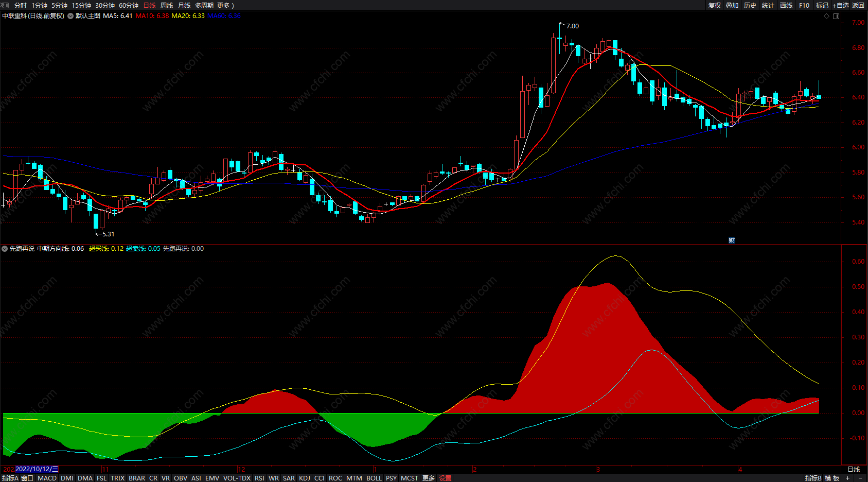The height and width of the screenshot is (482, 868).
Task: Select the BOLL indicator tab
Action: pyautogui.click(x=374, y=478)
